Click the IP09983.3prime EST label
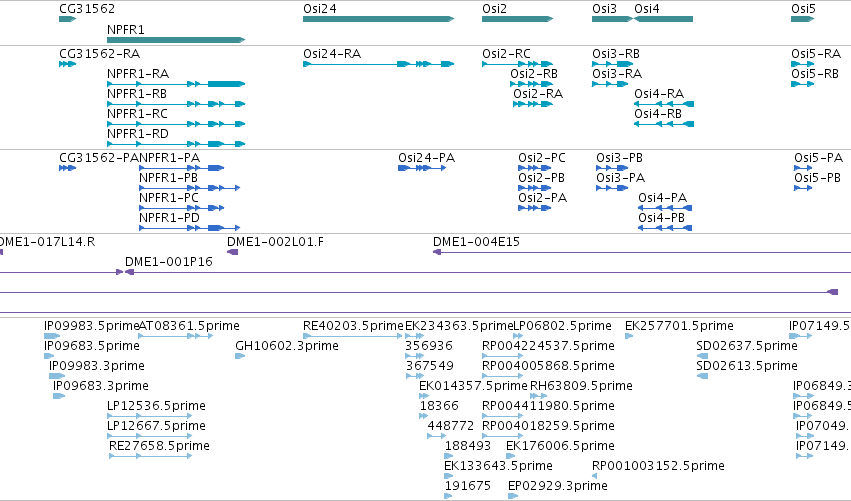Image resolution: width=851 pixels, height=501 pixels. click(97, 366)
